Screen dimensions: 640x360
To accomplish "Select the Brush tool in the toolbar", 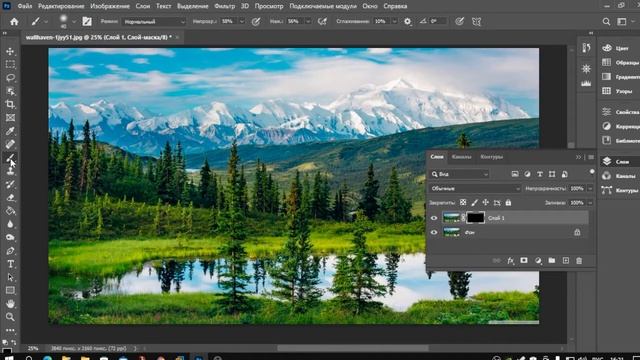I will 10,158.
